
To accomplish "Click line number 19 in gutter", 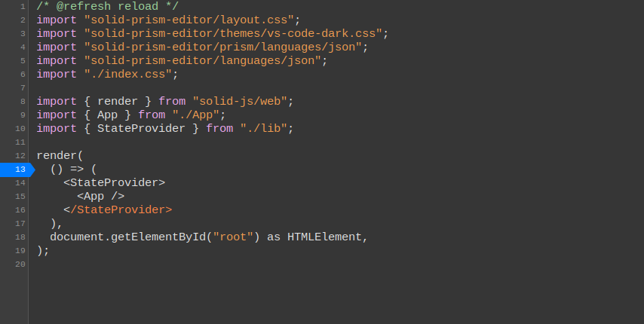I will click(x=20, y=250).
